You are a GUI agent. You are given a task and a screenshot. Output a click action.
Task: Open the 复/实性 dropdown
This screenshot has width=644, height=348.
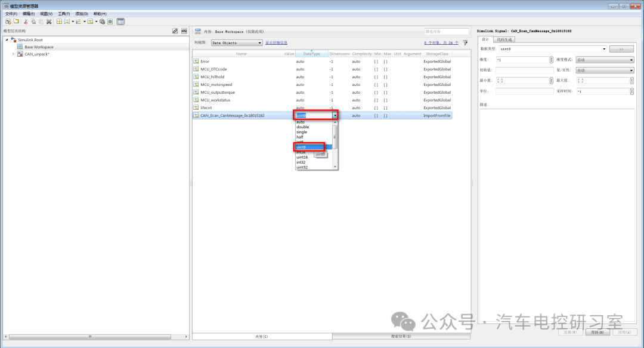coord(605,70)
